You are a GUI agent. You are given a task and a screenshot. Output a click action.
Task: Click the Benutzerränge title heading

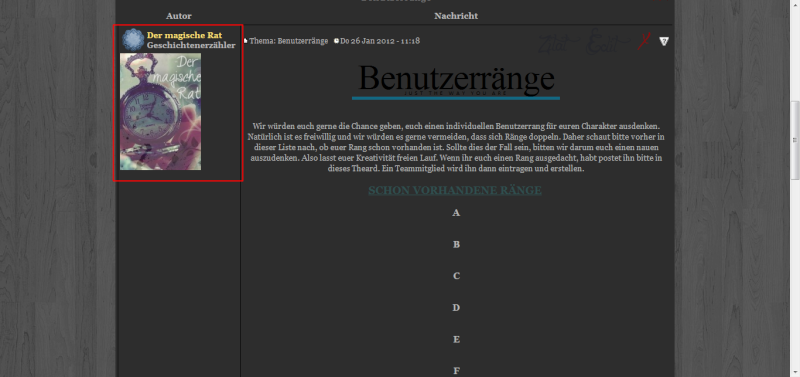pos(456,79)
